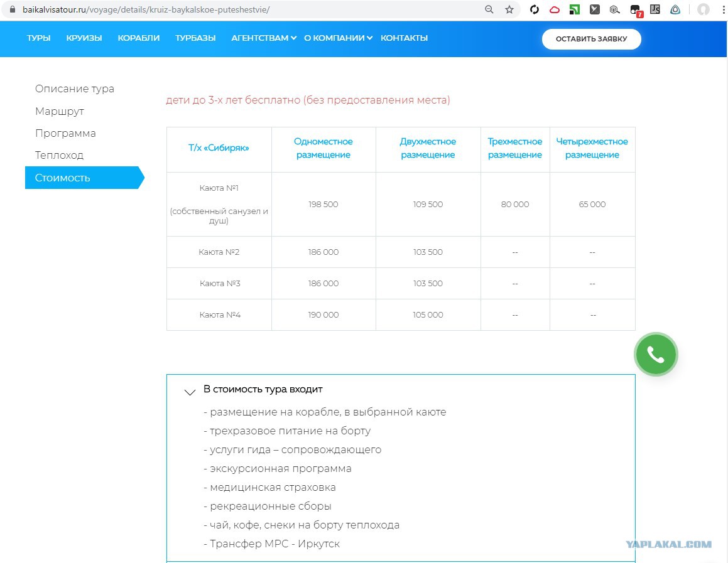The width and height of the screenshot is (728, 563).
Task: Navigate to ТУРБАЗЫ
Action: 195,38
